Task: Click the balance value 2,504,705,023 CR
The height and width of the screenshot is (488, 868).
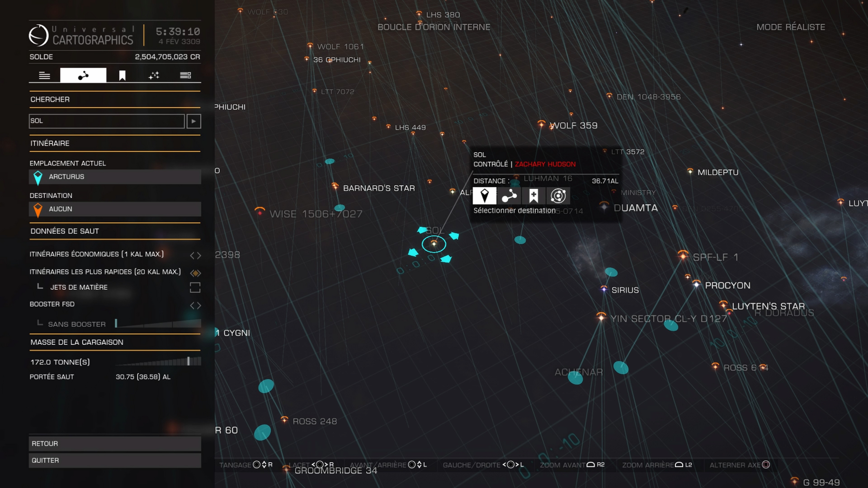Action: 167,57
